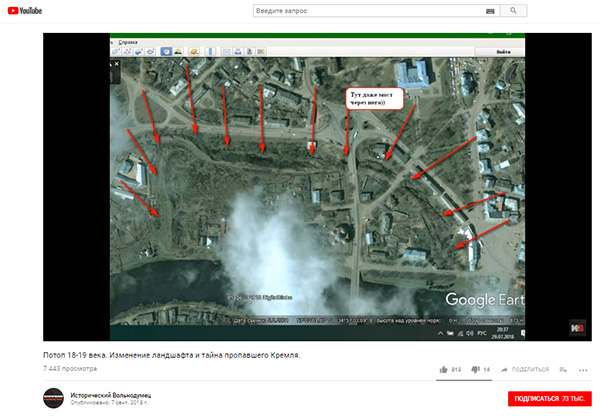Click record tour icon in Google Earth toolbar
The image size is (600, 416).
tap(150, 52)
